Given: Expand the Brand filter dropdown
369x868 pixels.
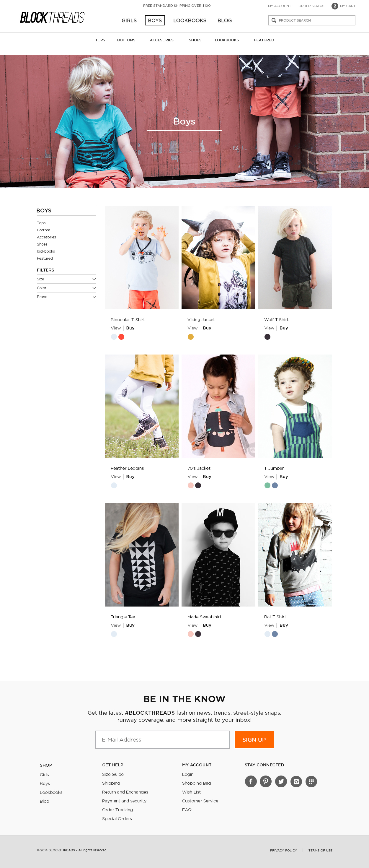Looking at the screenshot, I should (x=66, y=297).
